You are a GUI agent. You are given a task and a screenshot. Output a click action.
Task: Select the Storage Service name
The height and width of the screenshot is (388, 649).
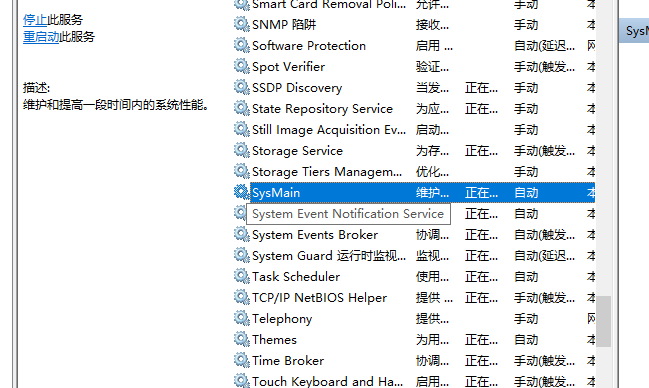pyautogui.click(x=297, y=151)
